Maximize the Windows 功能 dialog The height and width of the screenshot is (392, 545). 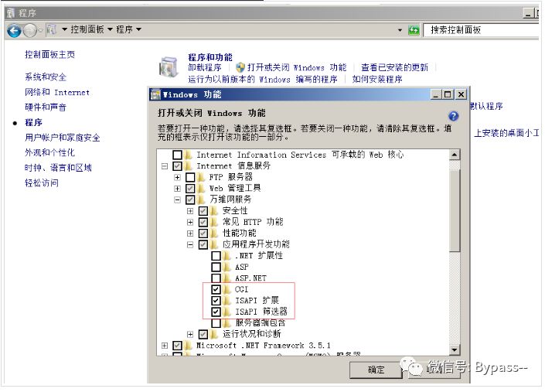pos(448,94)
